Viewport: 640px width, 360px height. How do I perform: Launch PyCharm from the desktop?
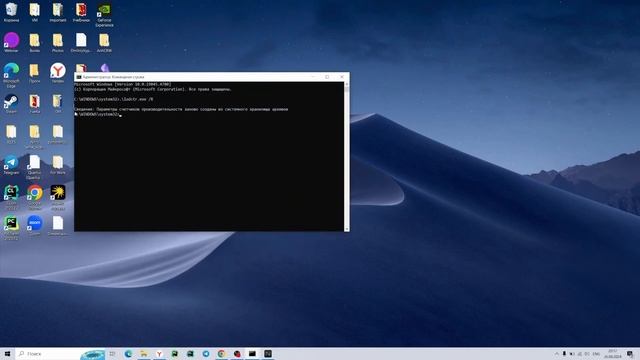(x=11, y=228)
